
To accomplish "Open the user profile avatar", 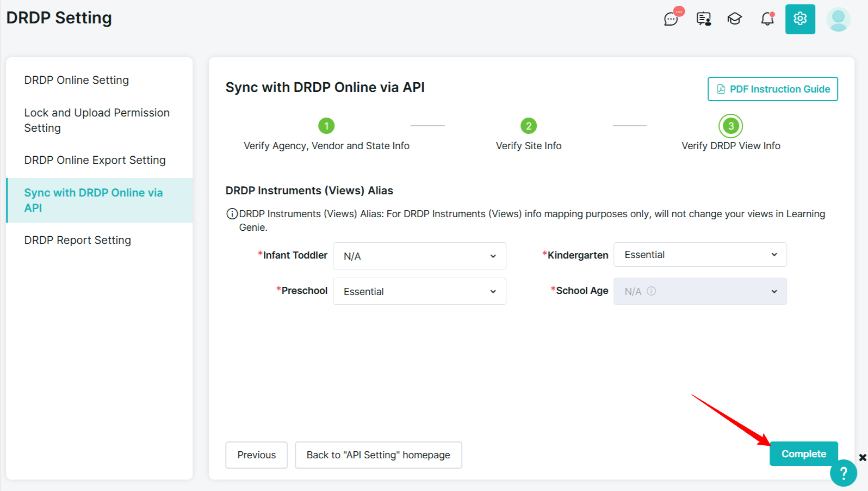I will pos(838,19).
